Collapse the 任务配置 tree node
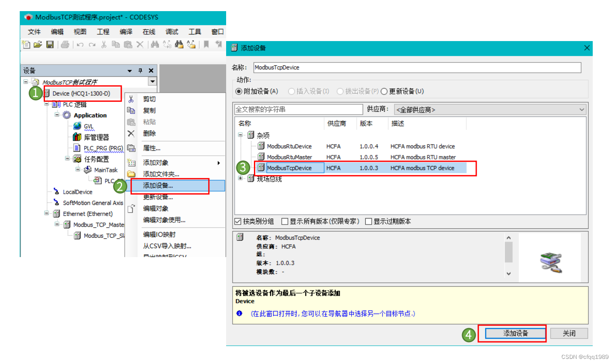615x364 pixels. pos(67,158)
